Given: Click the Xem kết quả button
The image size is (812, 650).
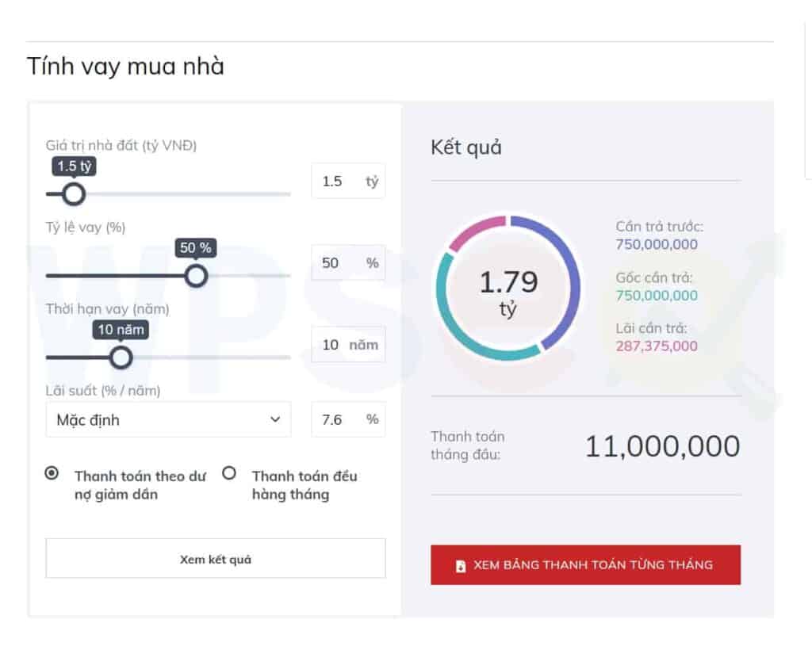Looking at the screenshot, I should tap(215, 559).
